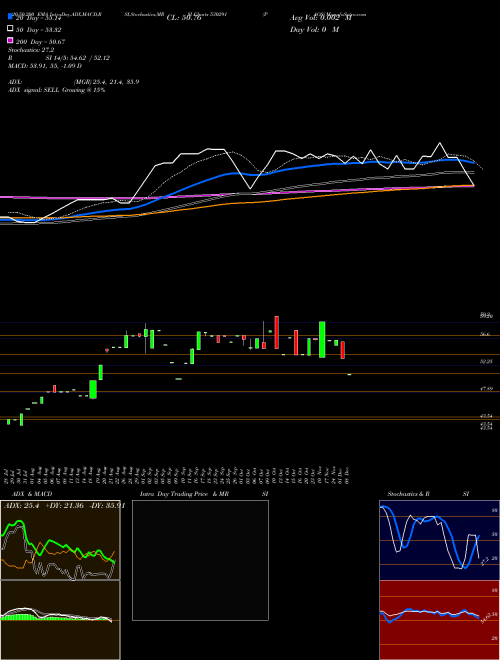500x660 pixels.
Task: Click the 56.6 price level label
Action: click(485, 334)
